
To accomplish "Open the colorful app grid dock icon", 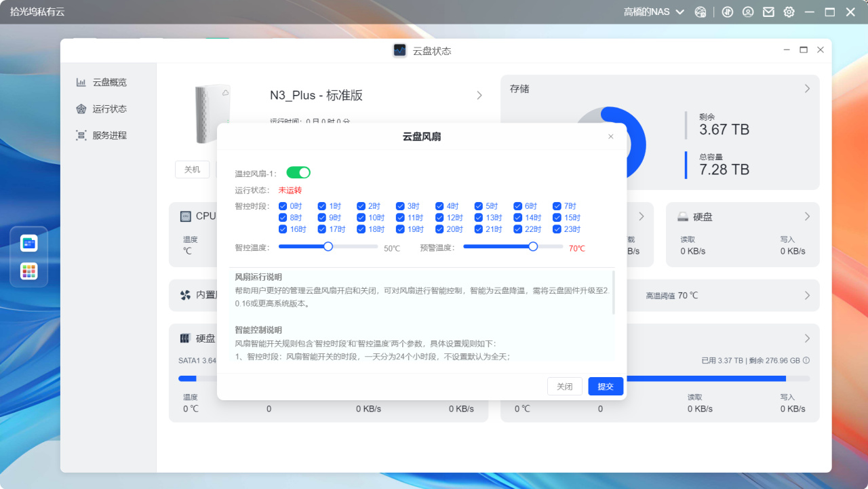I will tap(29, 271).
